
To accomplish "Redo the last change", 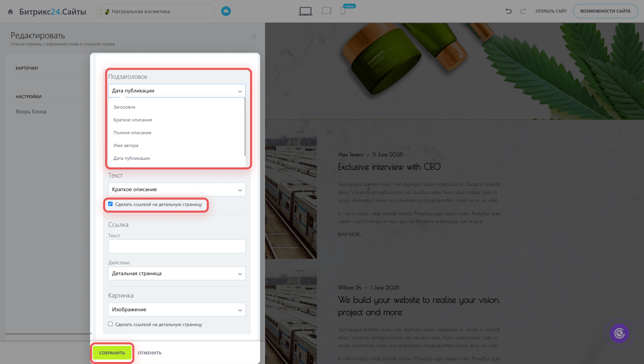I will pyautogui.click(x=523, y=11).
